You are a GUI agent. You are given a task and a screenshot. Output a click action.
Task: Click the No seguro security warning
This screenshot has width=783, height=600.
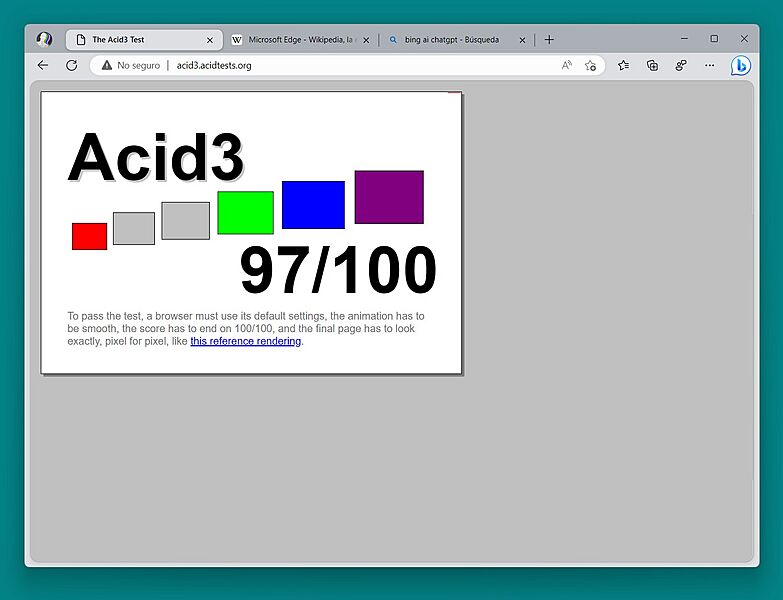pos(131,65)
